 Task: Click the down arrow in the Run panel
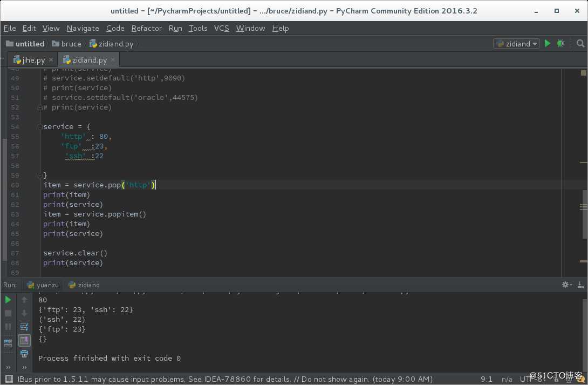coord(24,313)
